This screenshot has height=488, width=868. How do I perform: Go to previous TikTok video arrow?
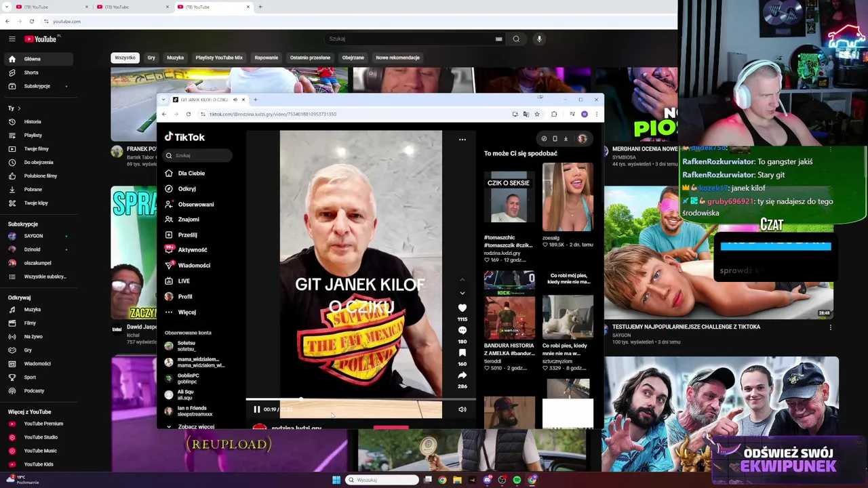pos(462,279)
